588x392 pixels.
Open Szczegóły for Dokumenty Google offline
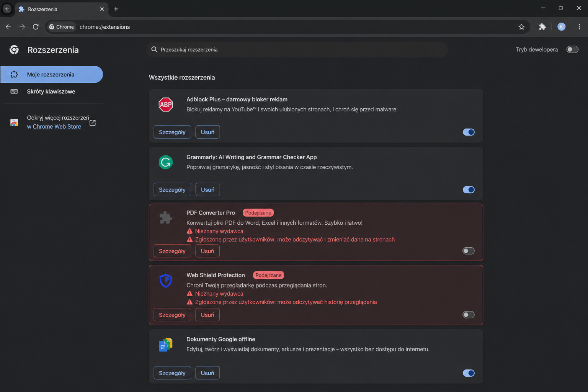(x=172, y=373)
